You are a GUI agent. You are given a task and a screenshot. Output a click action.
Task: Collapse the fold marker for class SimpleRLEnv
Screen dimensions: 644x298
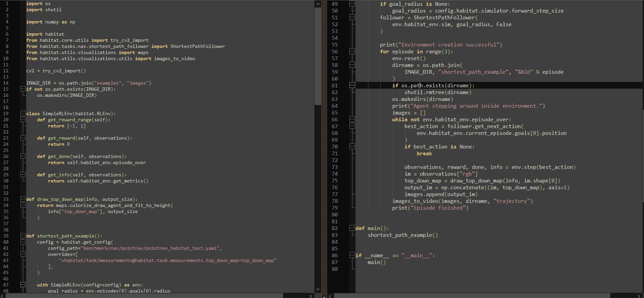[23, 113]
